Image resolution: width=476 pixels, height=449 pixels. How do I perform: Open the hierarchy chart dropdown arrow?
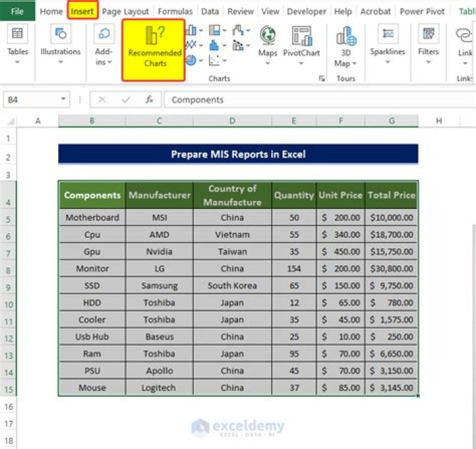click(225, 30)
